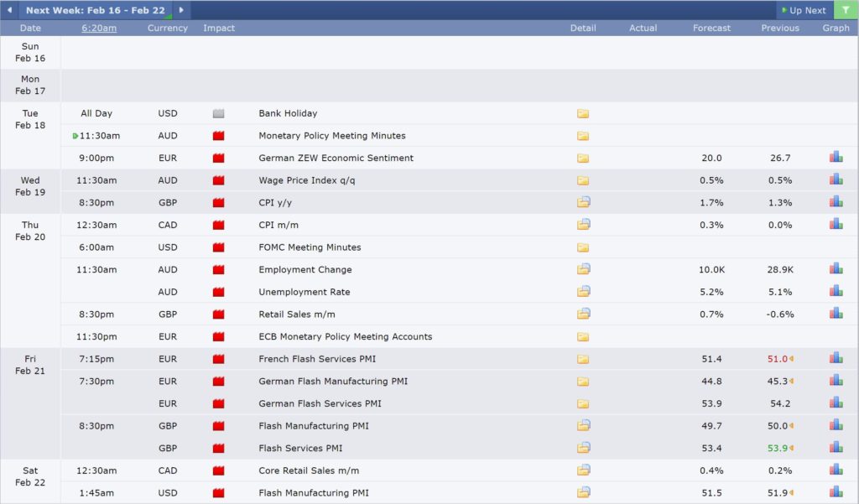Select the German ZEW Economic Sentiment event
The height and width of the screenshot is (504, 859).
[x=336, y=158]
